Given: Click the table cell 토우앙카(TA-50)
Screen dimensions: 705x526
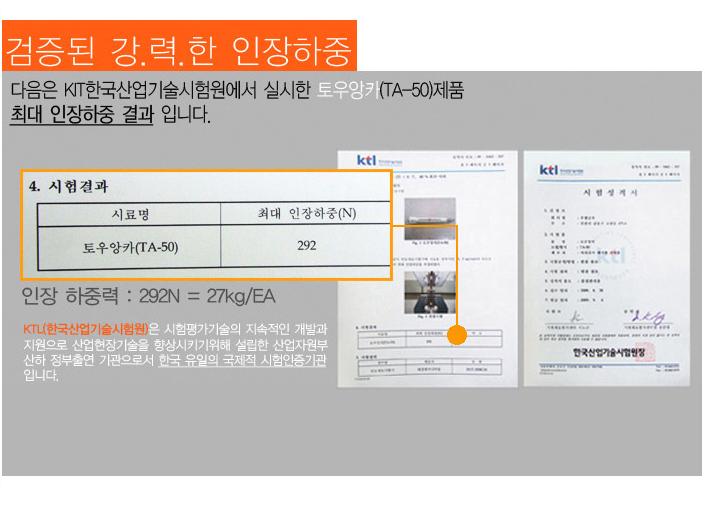Looking at the screenshot, I should 130,247.
